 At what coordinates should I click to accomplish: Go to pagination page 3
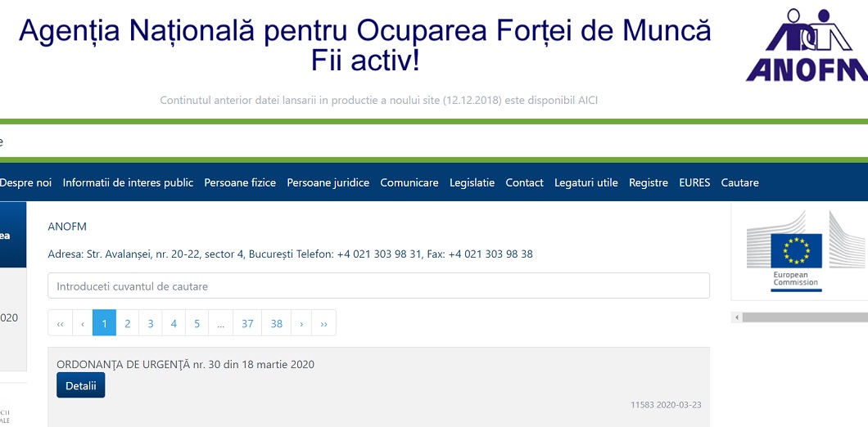click(151, 323)
